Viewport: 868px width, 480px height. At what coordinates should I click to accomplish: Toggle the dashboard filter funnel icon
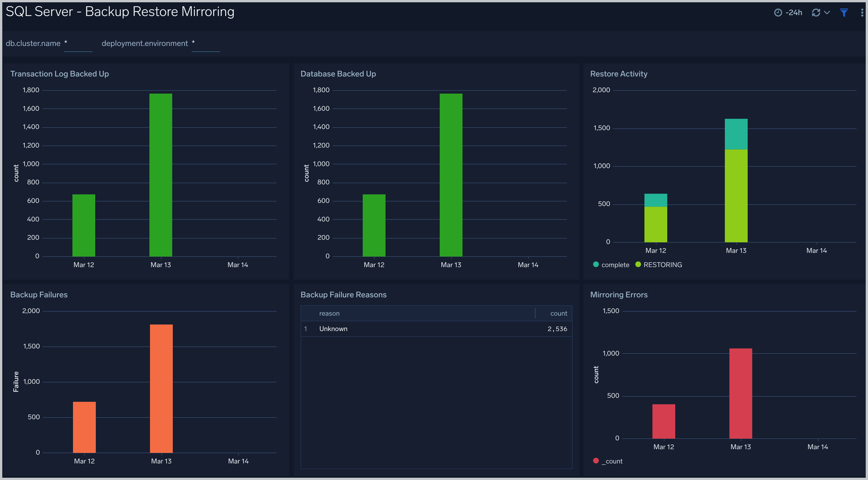(x=844, y=13)
